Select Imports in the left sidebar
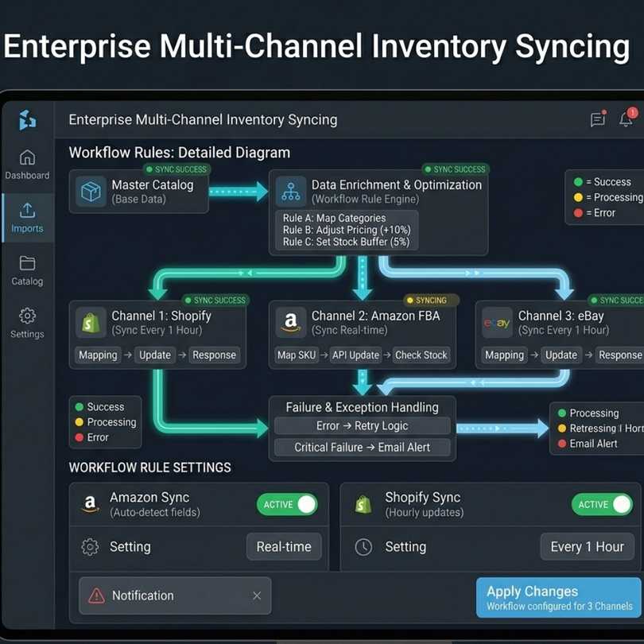 (x=27, y=219)
